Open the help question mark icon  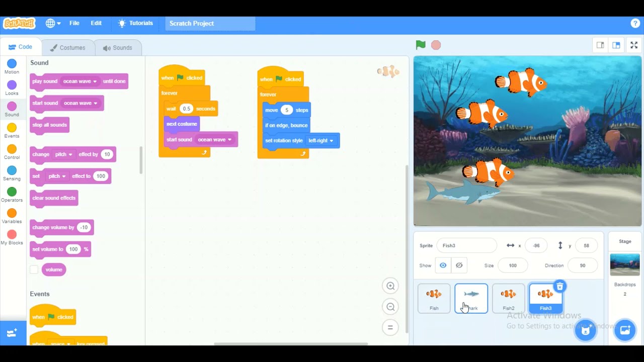[635, 23]
